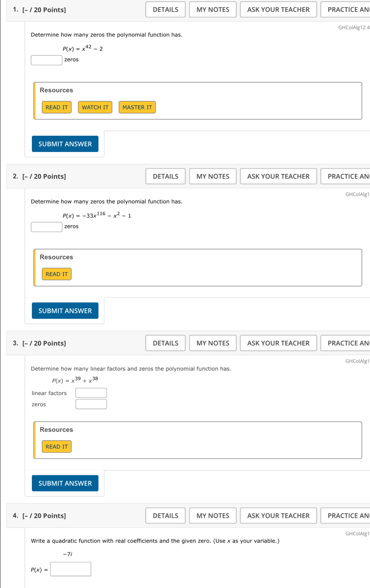The image size is (370, 588).
Task: Open DETAILS for question 2
Action: pyautogui.click(x=165, y=176)
